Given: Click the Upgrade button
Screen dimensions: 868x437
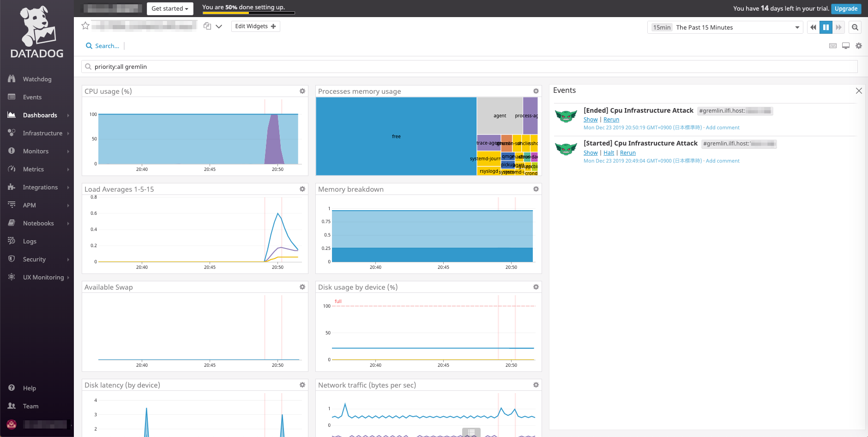Looking at the screenshot, I should click(x=846, y=8).
